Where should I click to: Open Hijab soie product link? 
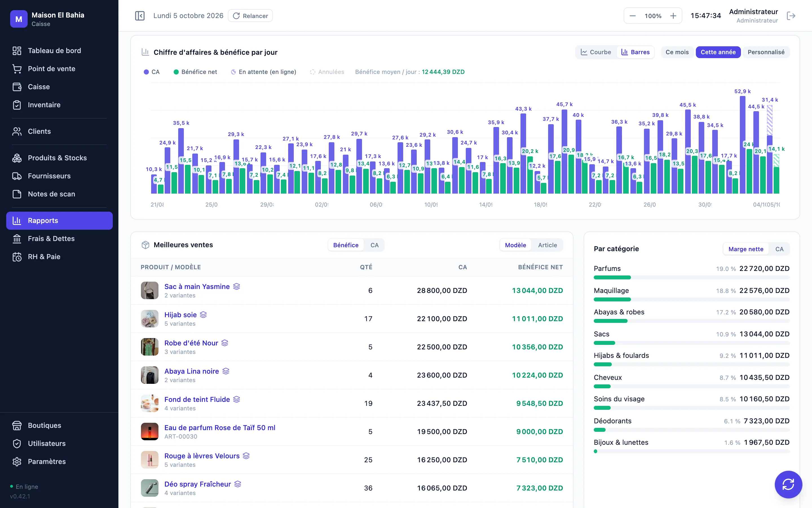tap(180, 315)
